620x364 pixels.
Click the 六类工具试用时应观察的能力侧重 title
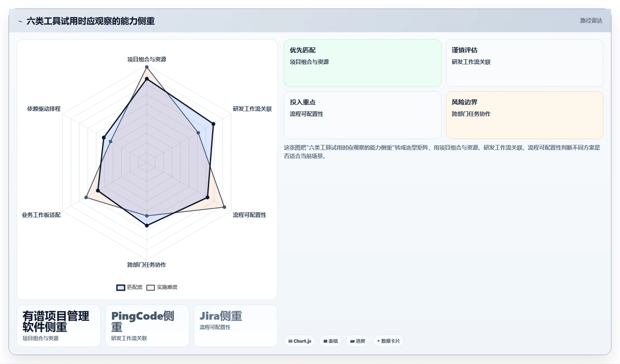pos(90,21)
